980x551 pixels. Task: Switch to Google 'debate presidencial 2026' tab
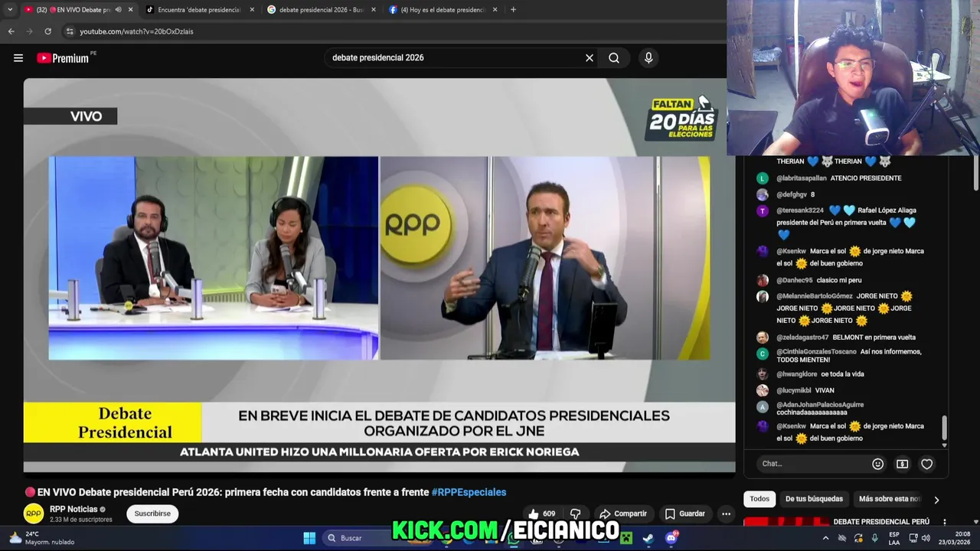click(321, 10)
